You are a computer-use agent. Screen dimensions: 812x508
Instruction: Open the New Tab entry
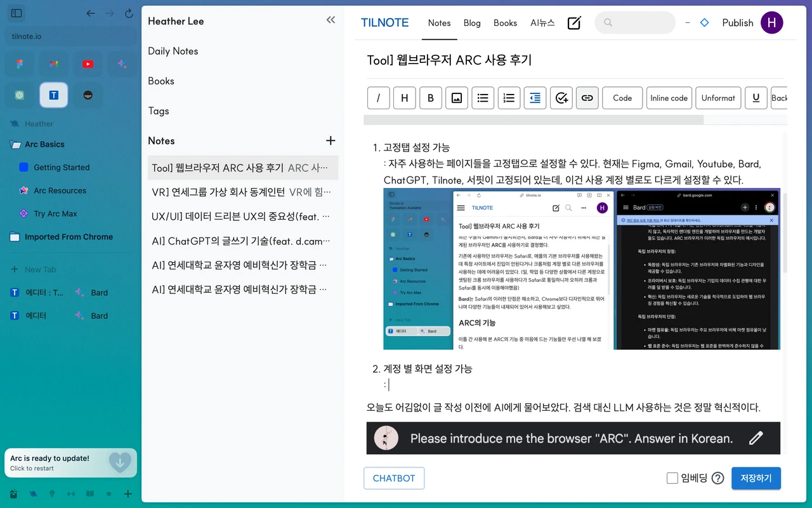point(34,269)
